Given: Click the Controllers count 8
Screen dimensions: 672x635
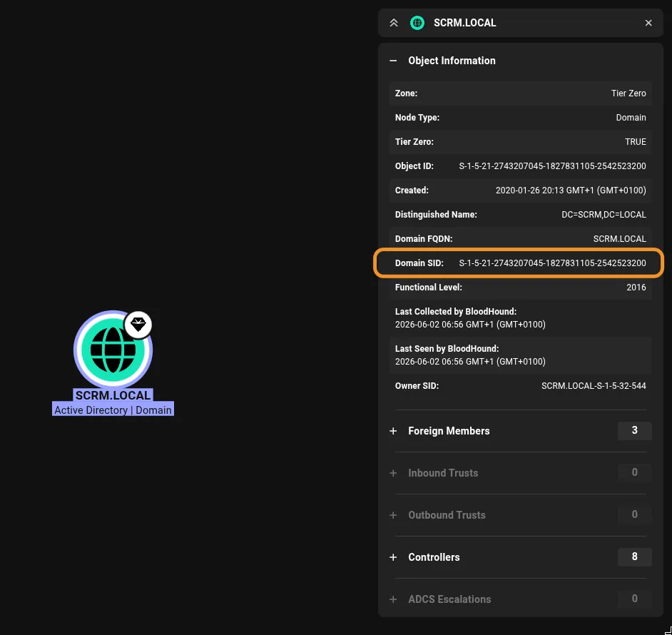Looking at the screenshot, I should tap(634, 557).
